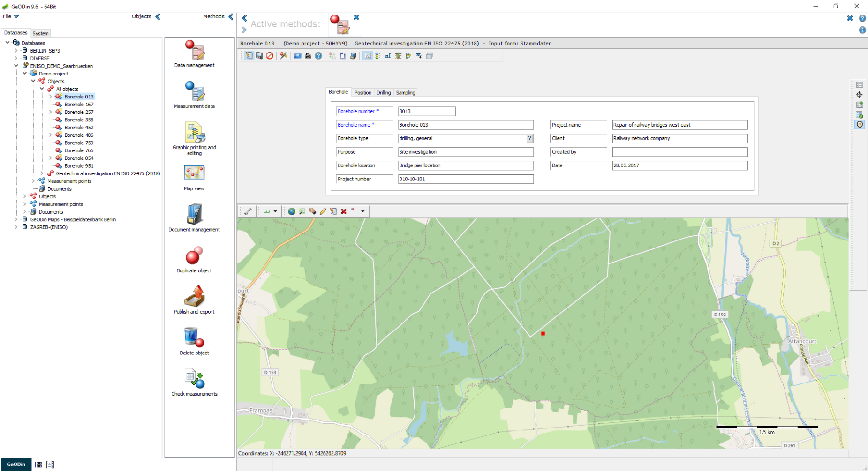Toggle the edit mode toolbar button

(249, 56)
